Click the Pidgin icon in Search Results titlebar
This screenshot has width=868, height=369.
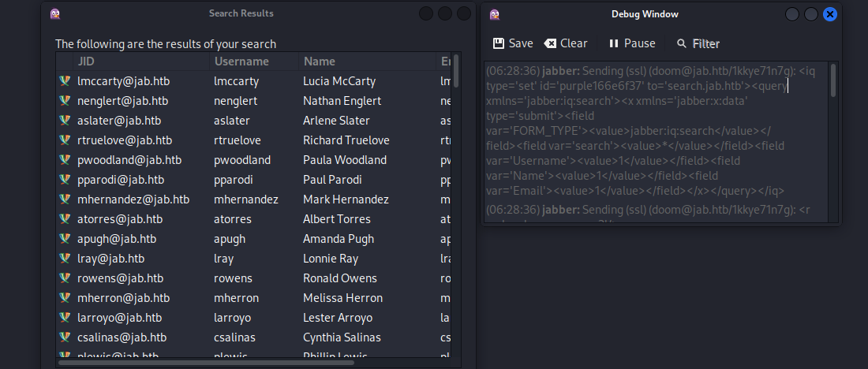pyautogui.click(x=55, y=13)
